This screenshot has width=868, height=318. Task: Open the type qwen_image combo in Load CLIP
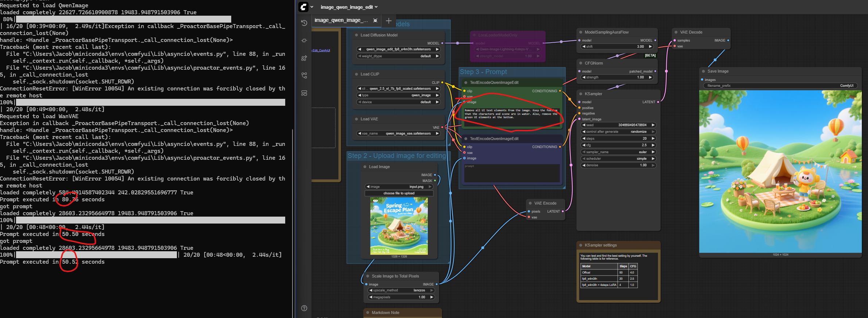[x=398, y=95]
